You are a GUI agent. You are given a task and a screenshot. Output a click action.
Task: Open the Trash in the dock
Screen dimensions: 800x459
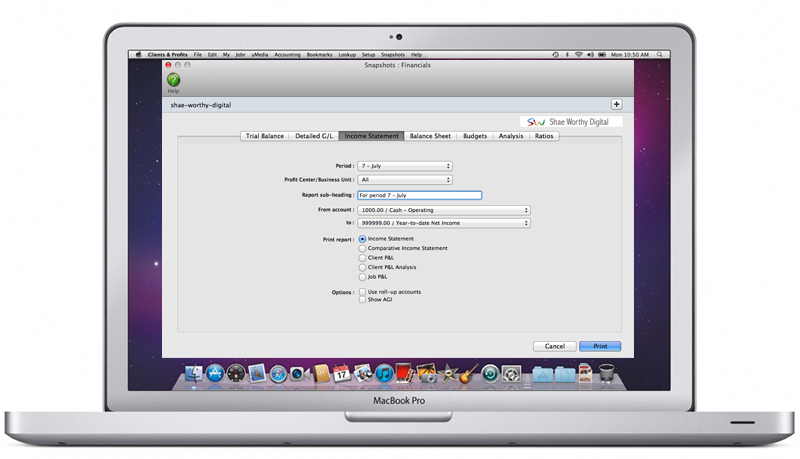(x=606, y=374)
